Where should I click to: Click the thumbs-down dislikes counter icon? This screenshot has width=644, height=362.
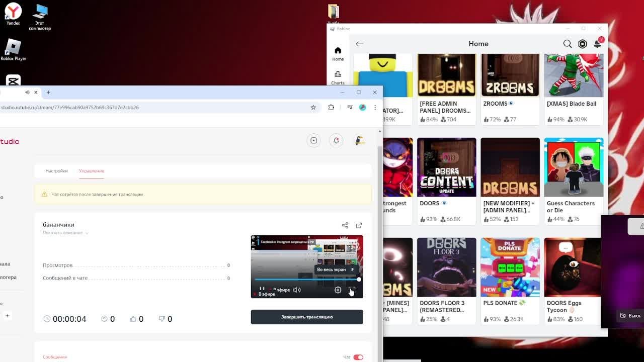[x=162, y=319]
